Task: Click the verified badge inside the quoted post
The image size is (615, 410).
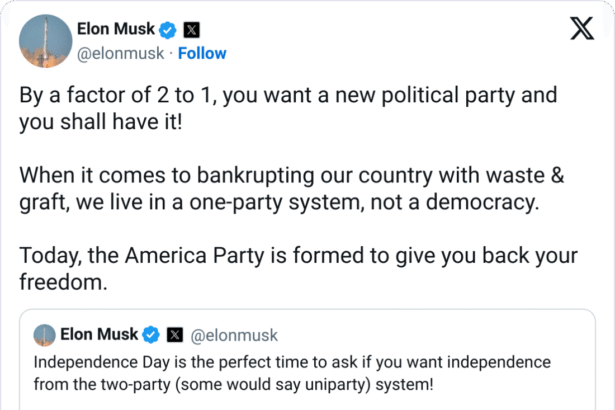Action: 153,334
